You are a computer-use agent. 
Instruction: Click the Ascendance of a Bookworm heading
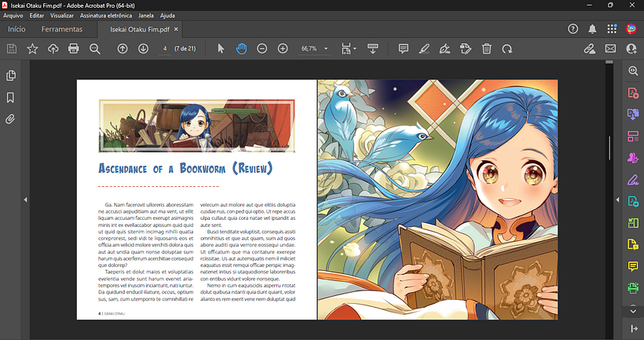tap(185, 168)
